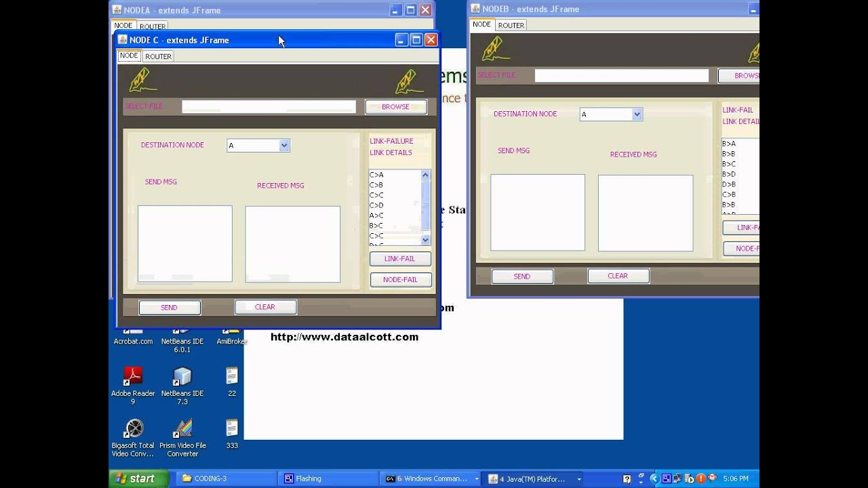Click SEND button in NODE C
Viewport: 868px width, 488px height.
(x=170, y=308)
